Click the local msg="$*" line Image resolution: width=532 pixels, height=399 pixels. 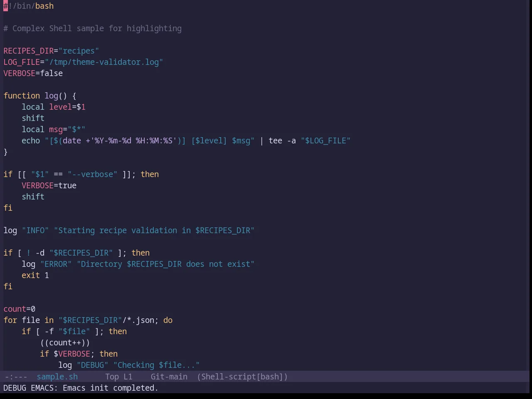point(54,129)
